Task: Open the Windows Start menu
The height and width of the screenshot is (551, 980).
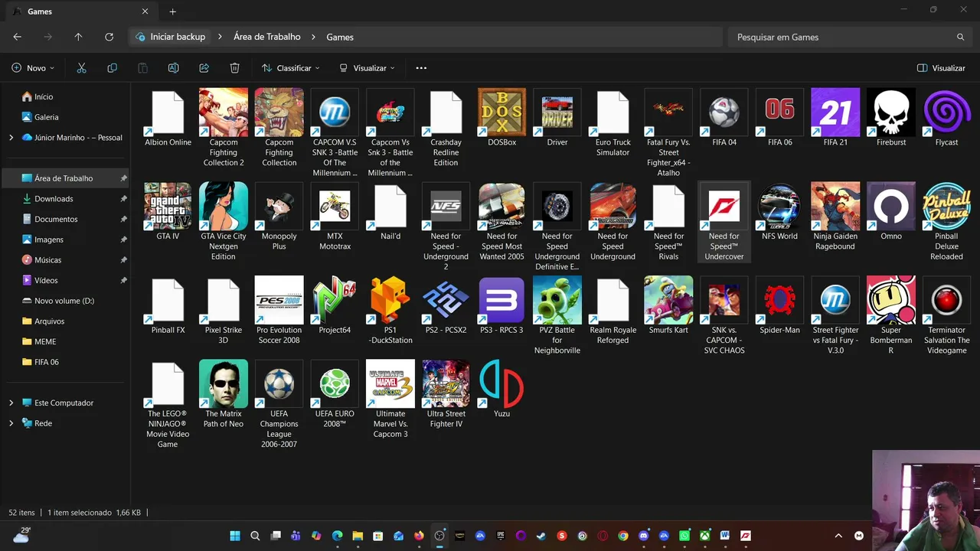Action: (x=235, y=536)
